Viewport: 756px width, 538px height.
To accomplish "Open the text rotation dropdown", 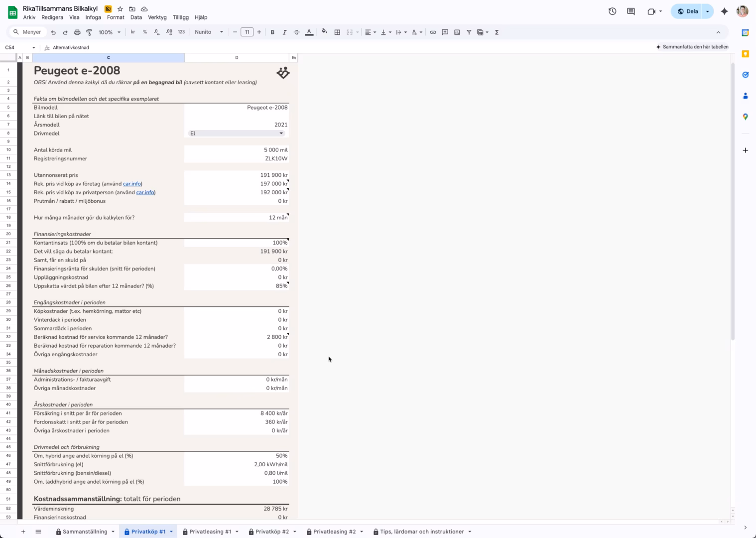I will tap(417, 32).
